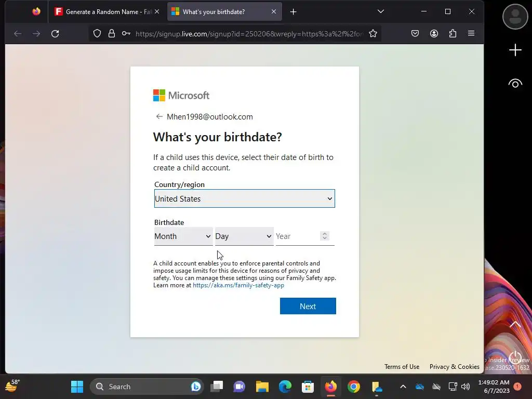Go back to previous page in browser
The height and width of the screenshot is (399, 532).
pos(18,34)
